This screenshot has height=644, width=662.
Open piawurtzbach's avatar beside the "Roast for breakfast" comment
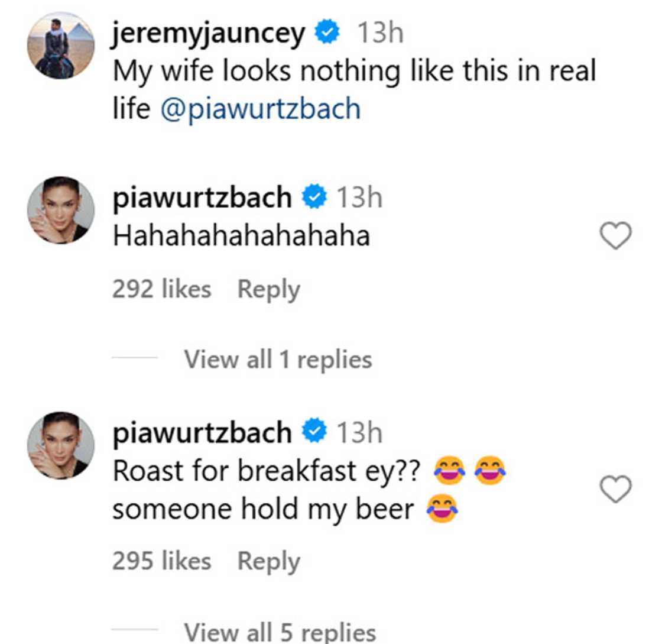click(60, 445)
